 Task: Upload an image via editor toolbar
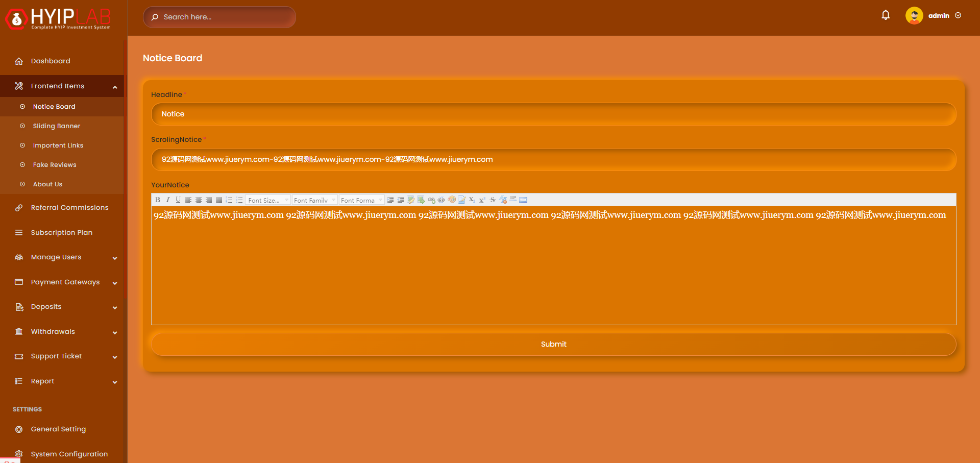[x=421, y=200]
